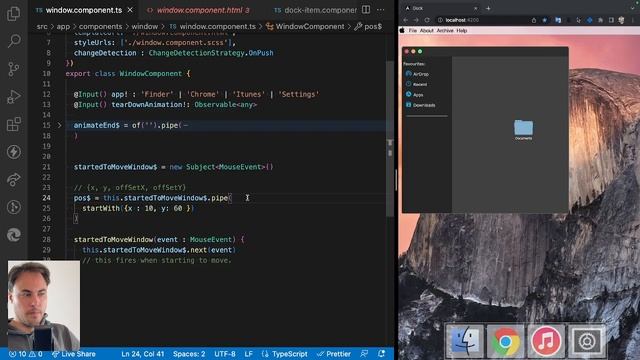Click Prettier in the status bar
The image size is (640, 360).
pos(334,354)
